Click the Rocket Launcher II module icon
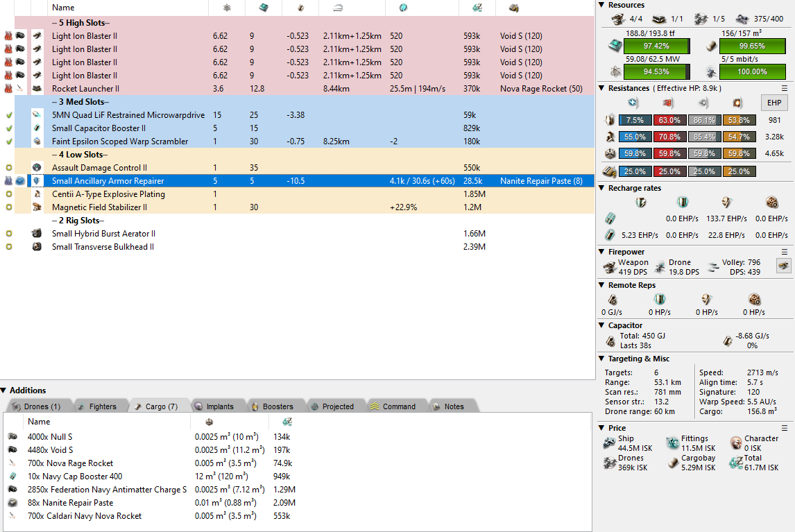 pos(37,89)
